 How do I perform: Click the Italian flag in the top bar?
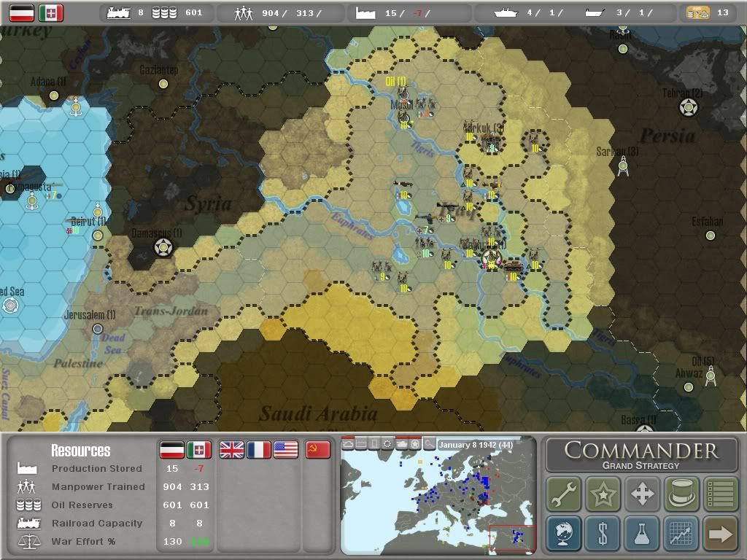tap(51, 13)
